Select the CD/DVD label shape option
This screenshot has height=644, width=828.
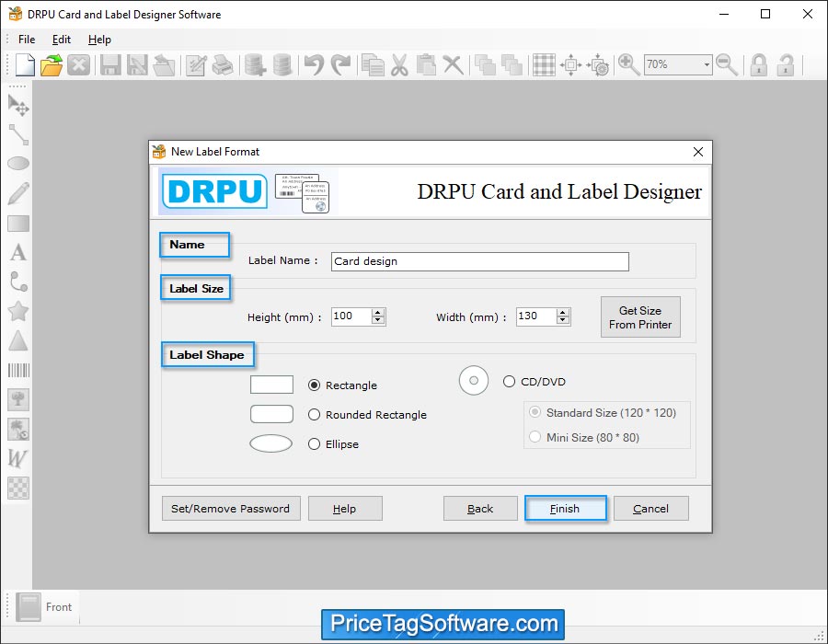pyautogui.click(x=509, y=381)
